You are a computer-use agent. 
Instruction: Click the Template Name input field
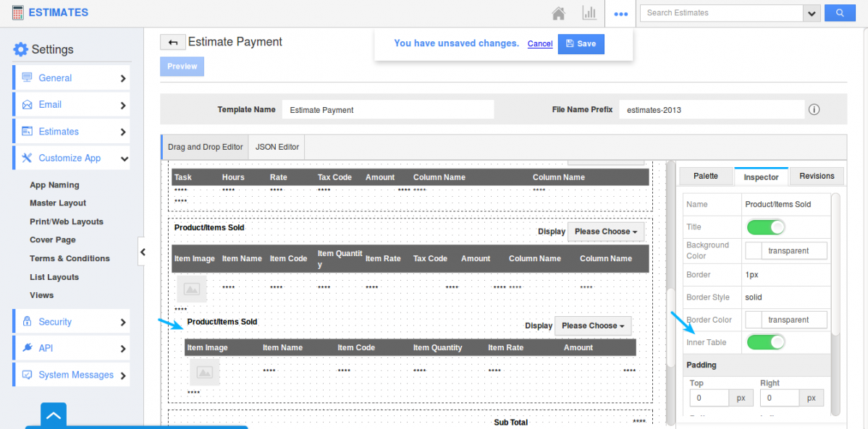[x=387, y=110]
